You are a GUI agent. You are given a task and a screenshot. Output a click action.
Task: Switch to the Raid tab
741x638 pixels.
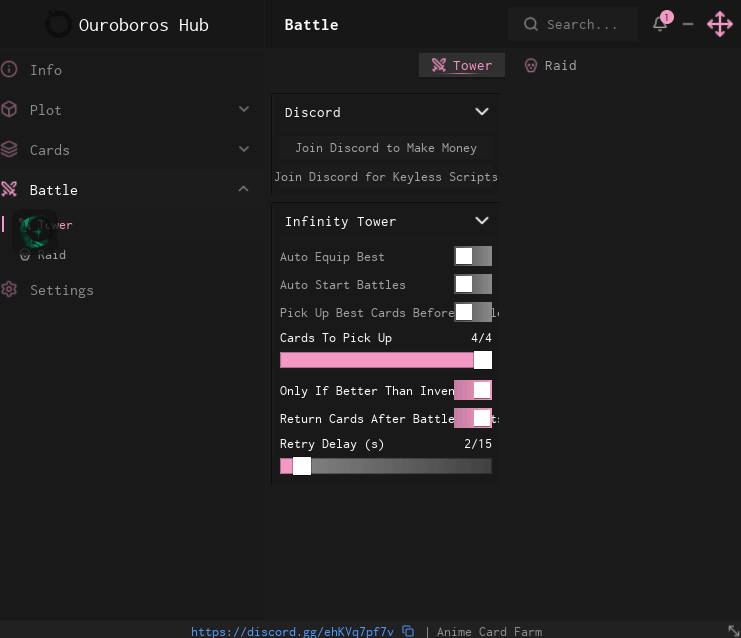(551, 65)
